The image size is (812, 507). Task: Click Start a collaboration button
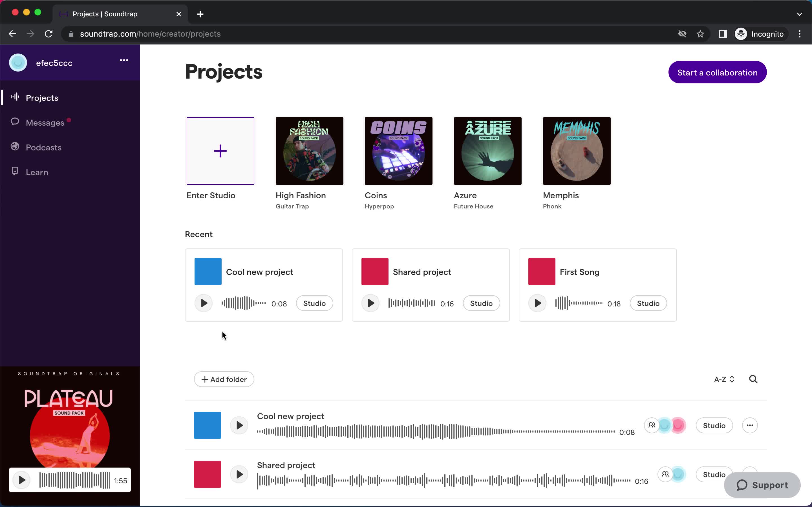717,72
